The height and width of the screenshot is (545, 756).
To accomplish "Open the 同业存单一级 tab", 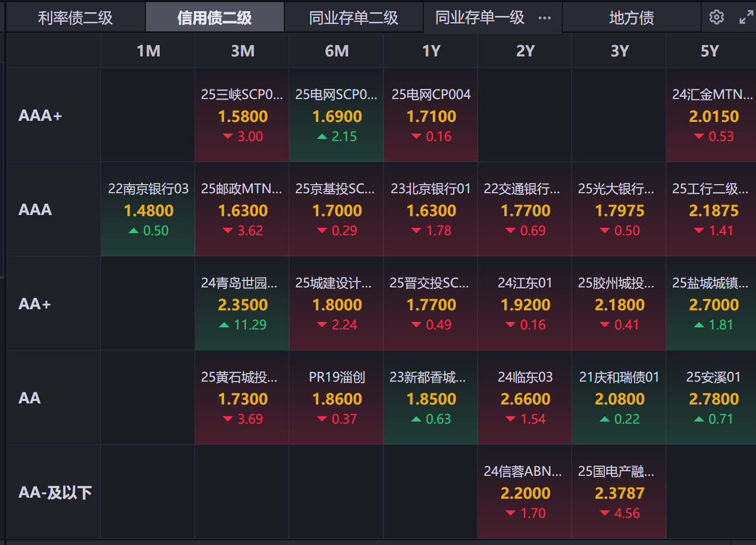I will click(480, 18).
